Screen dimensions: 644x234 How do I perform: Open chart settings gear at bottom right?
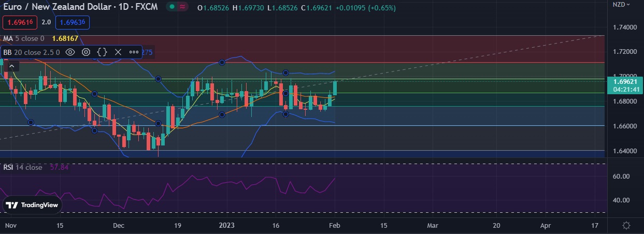click(x=626, y=226)
